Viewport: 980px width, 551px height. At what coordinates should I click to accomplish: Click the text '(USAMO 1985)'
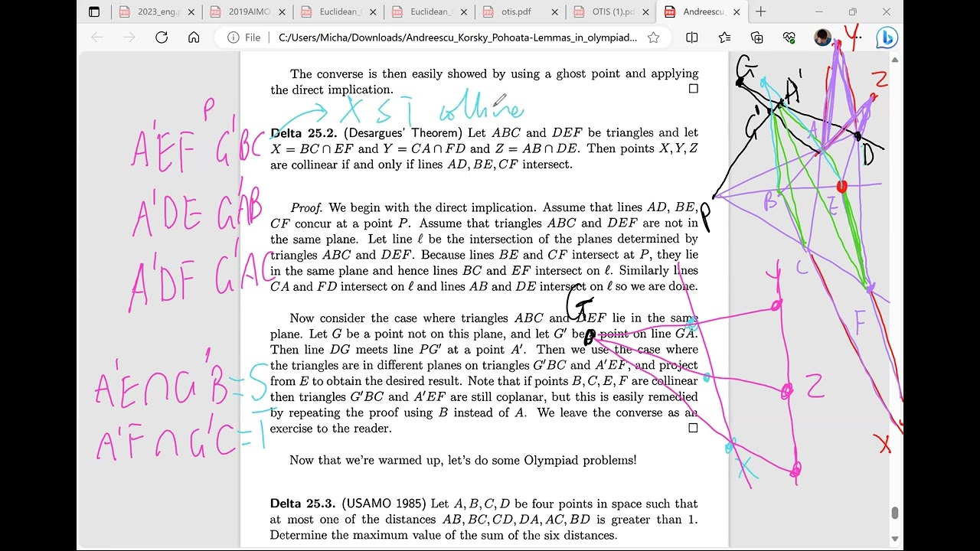tap(384, 504)
